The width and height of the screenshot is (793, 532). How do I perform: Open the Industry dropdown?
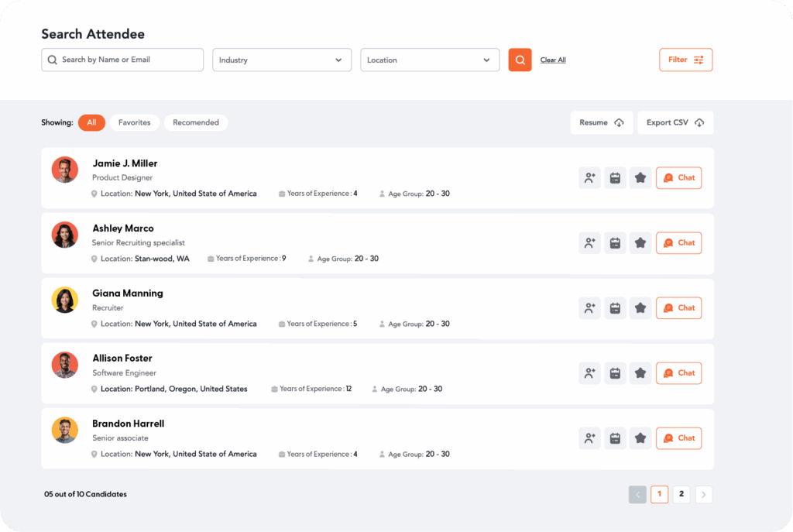(282, 60)
